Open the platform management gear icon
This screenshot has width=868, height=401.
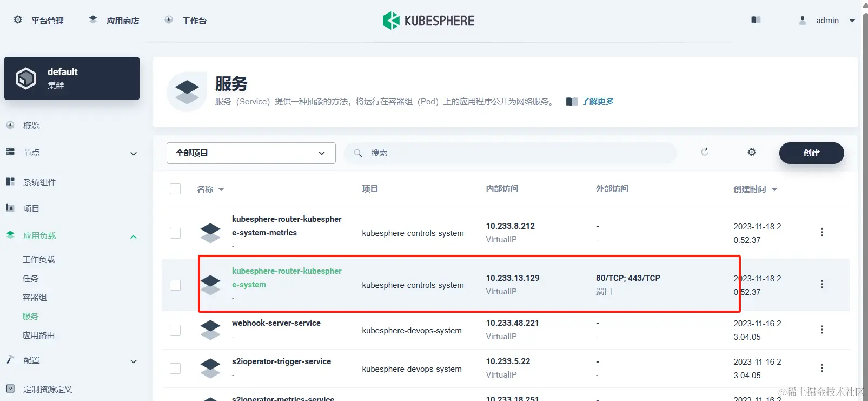18,20
